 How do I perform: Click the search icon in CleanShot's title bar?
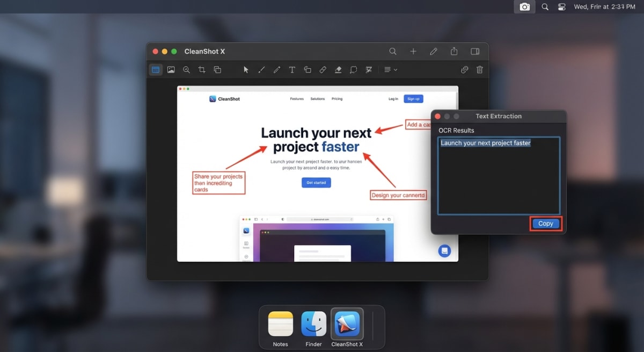coord(393,51)
